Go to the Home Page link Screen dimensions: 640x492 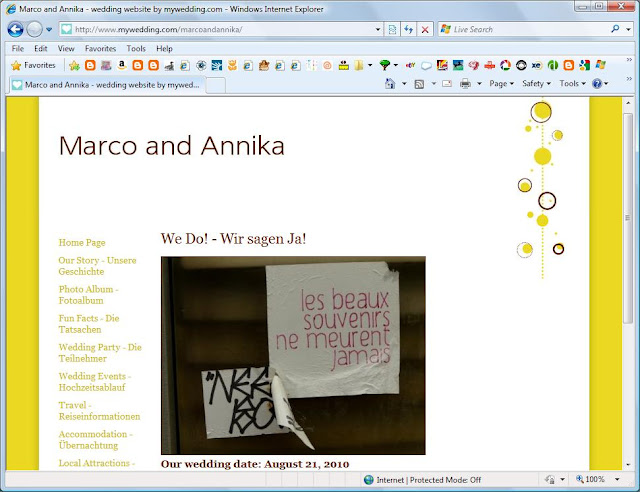82,243
